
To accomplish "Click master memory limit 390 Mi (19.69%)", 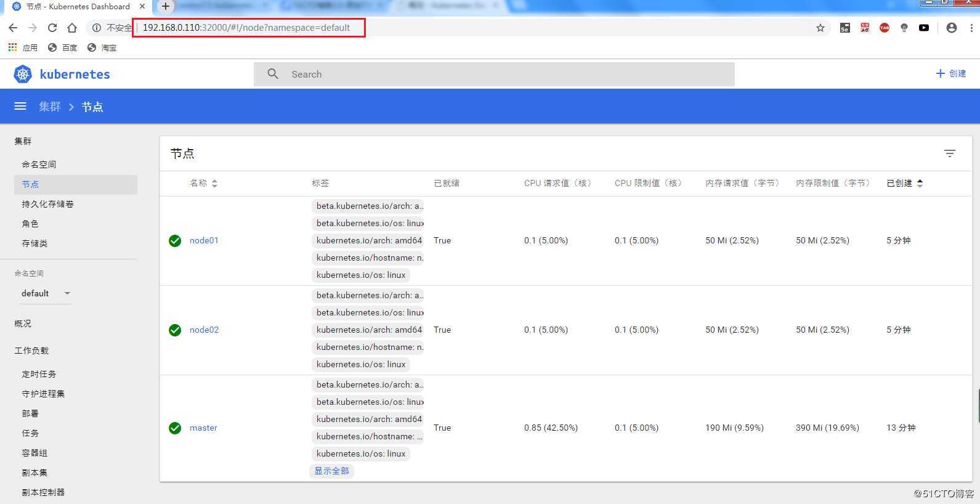I will 827,428.
